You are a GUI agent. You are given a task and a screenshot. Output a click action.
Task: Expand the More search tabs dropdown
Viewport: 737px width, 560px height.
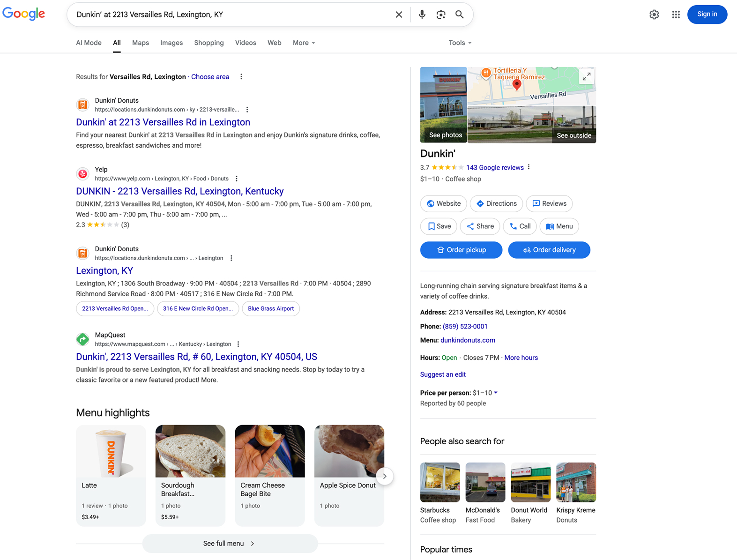click(x=304, y=43)
